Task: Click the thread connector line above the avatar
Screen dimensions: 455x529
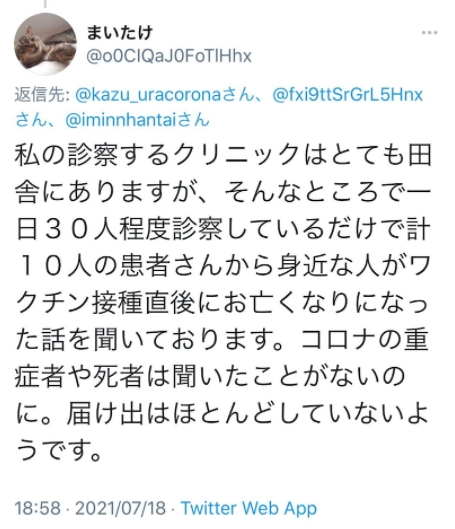Action: pyautogui.click(x=45, y=4)
